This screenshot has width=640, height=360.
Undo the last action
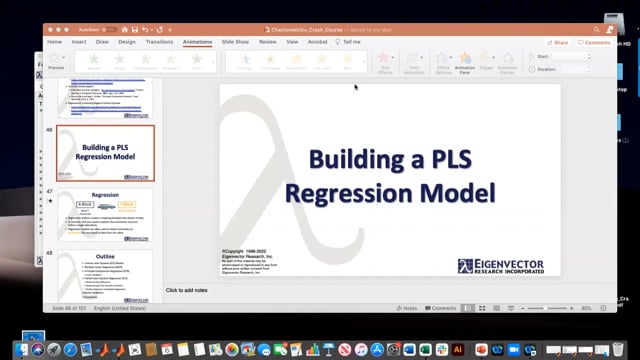[x=145, y=30]
